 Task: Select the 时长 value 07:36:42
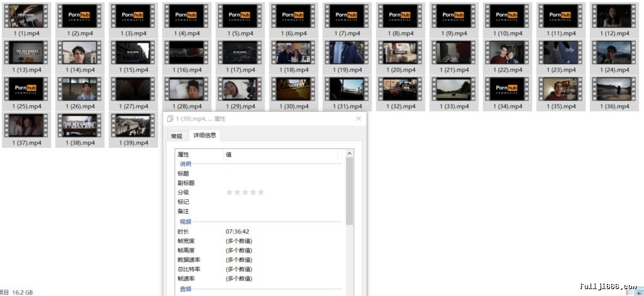237,231
